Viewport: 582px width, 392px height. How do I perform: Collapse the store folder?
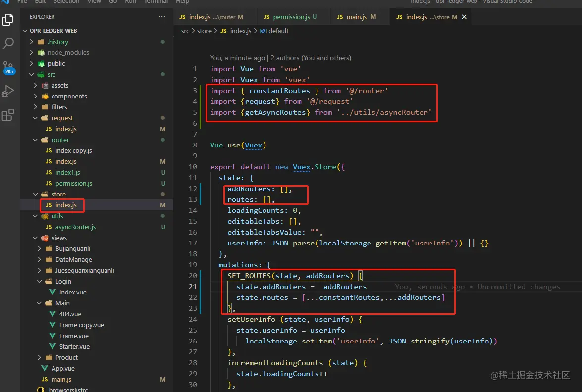(x=35, y=195)
